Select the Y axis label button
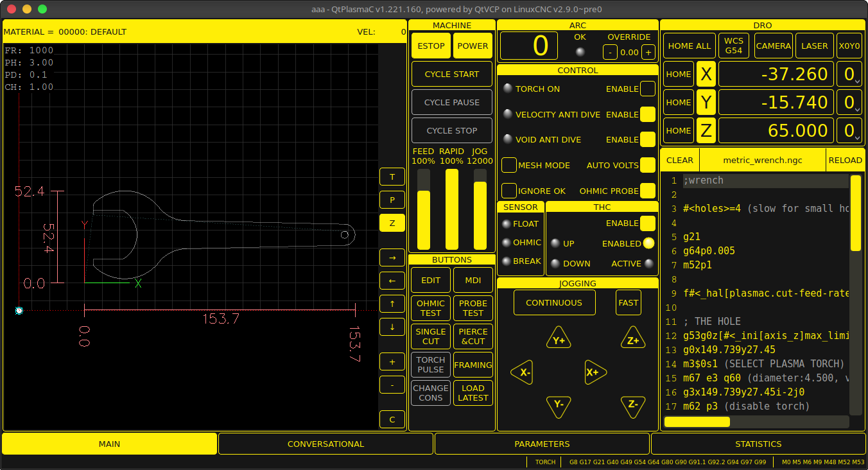Screen dimensions: 868x470 tap(706, 103)
